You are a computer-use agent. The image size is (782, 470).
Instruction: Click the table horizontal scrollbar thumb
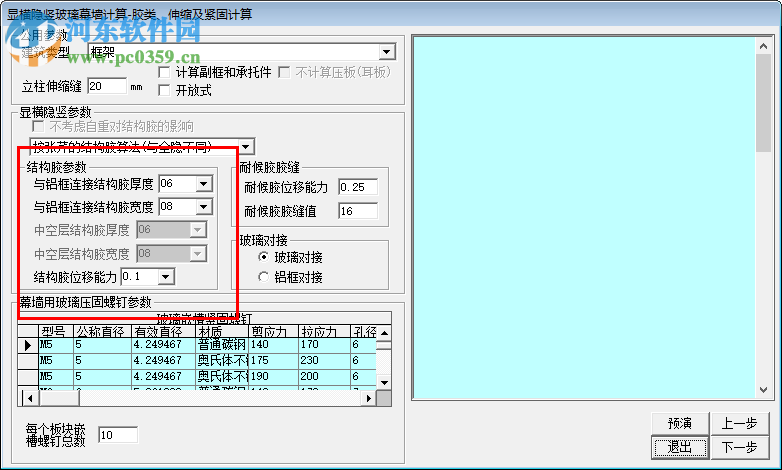point(59,398)
